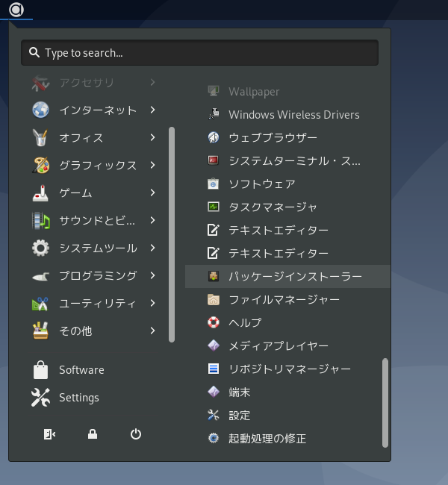Expand the プログラミング chevron arrow

tap(152, 275)
